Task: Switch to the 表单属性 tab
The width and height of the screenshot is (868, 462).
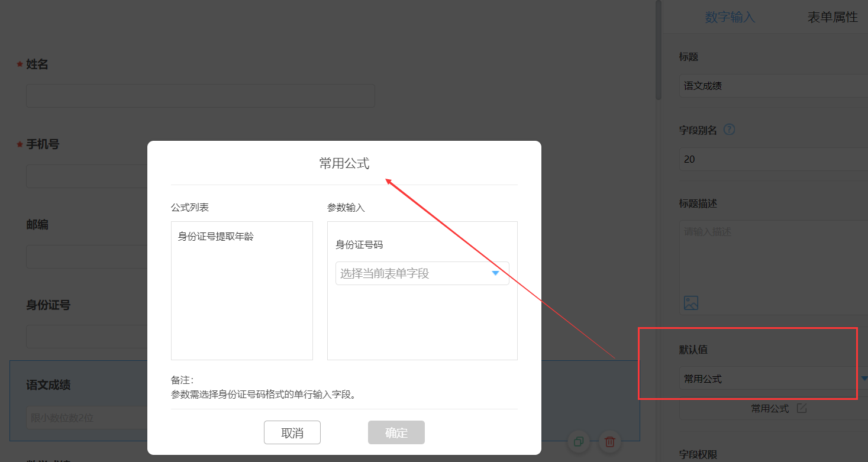Action: [x=832, y=17]
